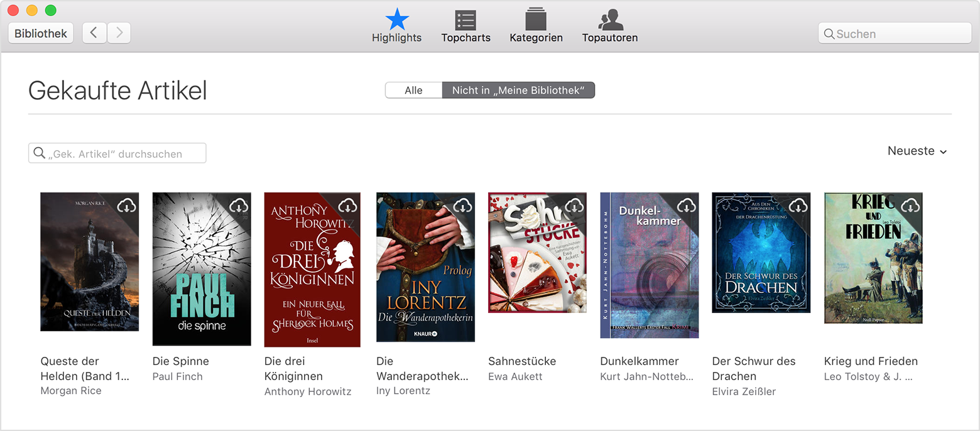
Task: Open the Topautoren people icon
Action: [610, 19]
